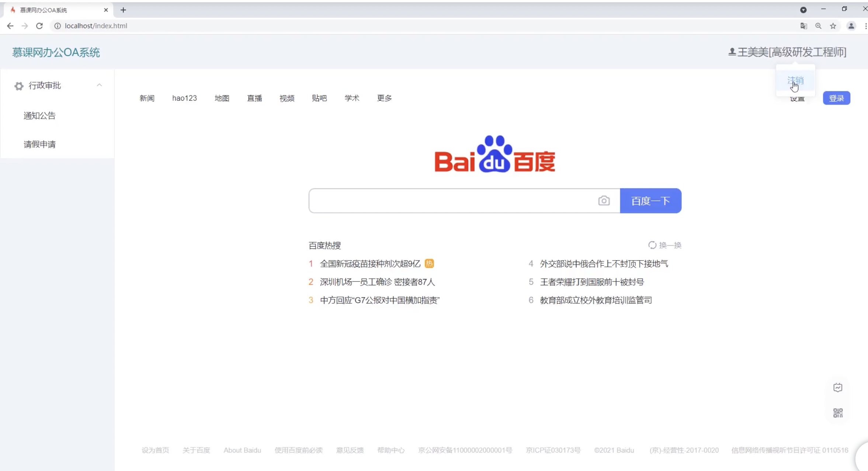Open 通知公告 in the sidebar

coord(39,116)
